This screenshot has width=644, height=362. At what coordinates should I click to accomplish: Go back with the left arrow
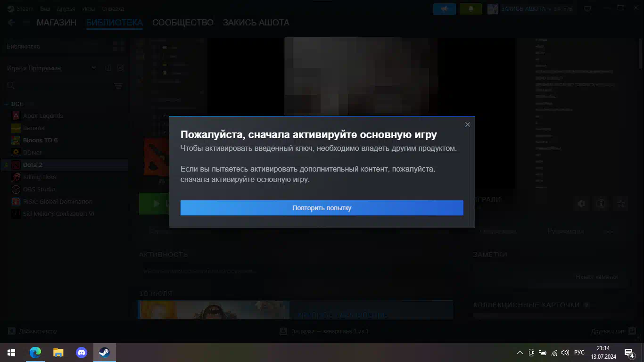(11, 23)
